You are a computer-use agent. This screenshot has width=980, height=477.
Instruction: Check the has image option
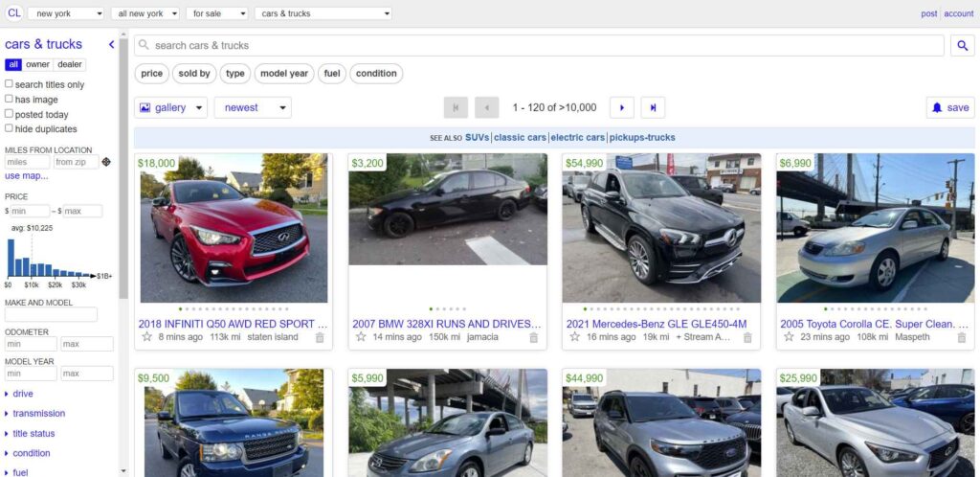[x=9, y=99]
